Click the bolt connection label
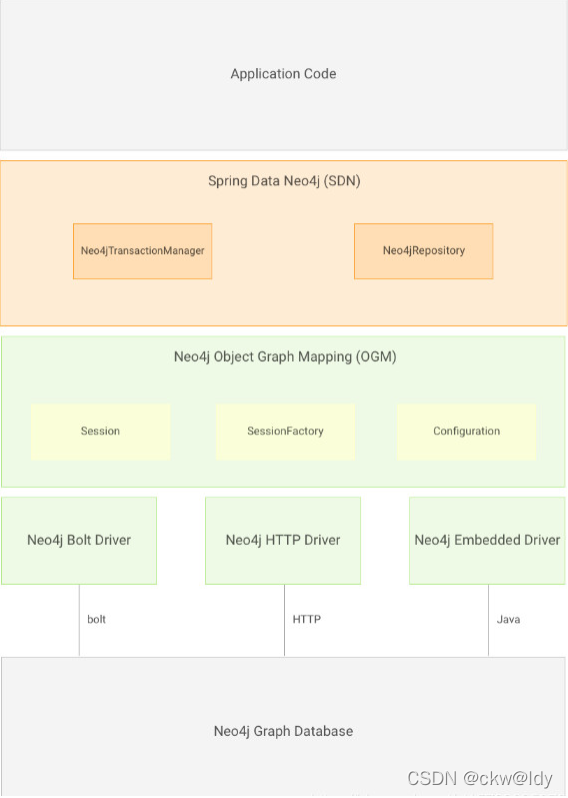Viewport: 568px width, 798px height. point(96,619)
